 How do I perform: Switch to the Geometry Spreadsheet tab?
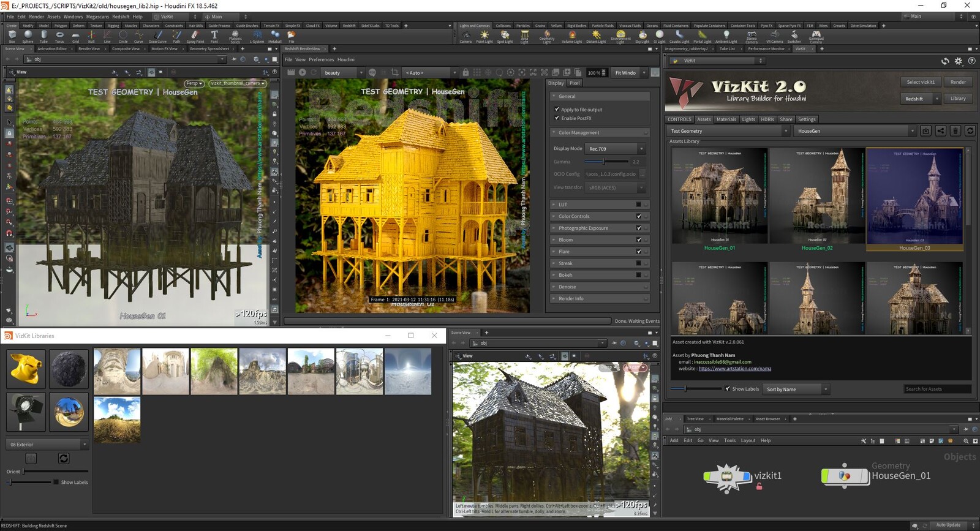(209, 49)
